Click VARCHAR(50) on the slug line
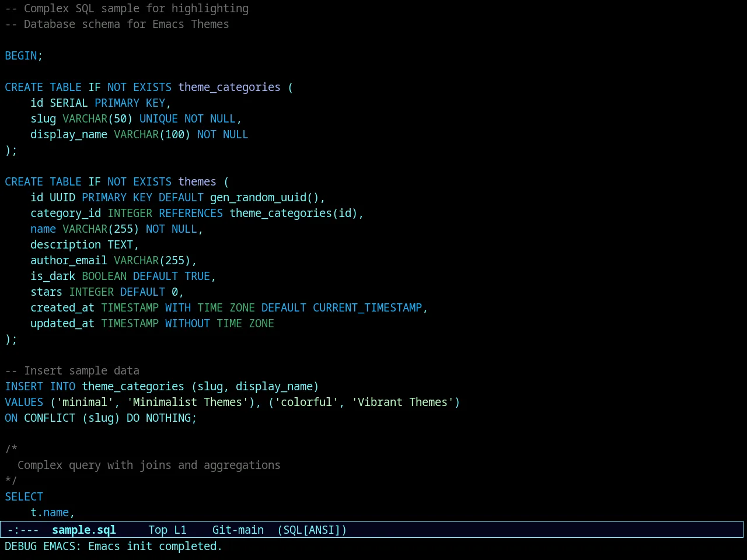Viewport: 747px width, 560px height. coord(97,118)
